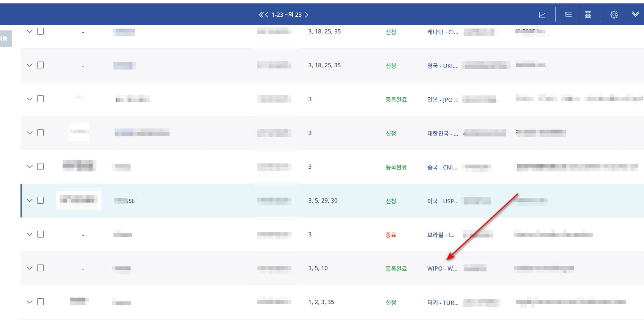Open the 대한민국 office link

pos(442,133)
